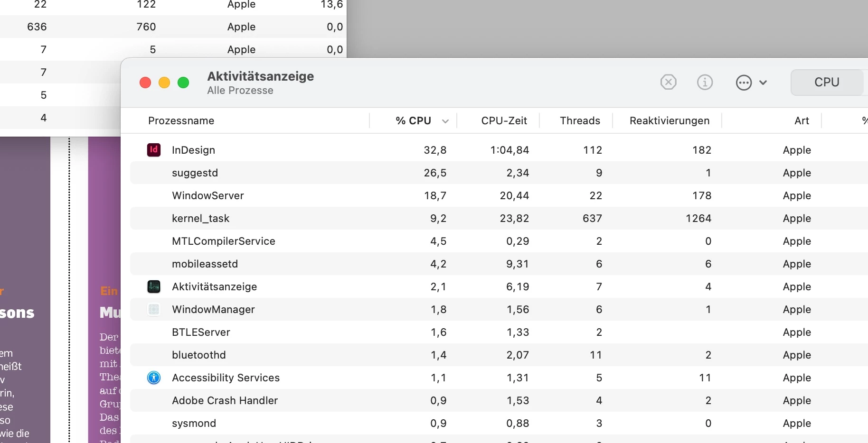The image size is (868, 443).
Task: Sort by the Reaktivierungen column header
Action: point(670,121)
